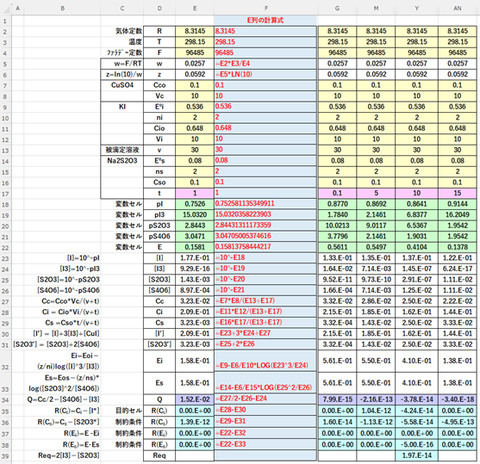Click purple Q cell "7.99.E-15"
Image resolution: width=480 pixels, height=464 pixels.
(x=337, y=399)
